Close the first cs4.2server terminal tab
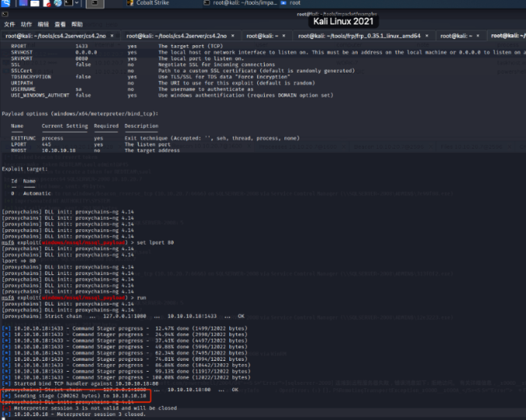 point(112,36)
